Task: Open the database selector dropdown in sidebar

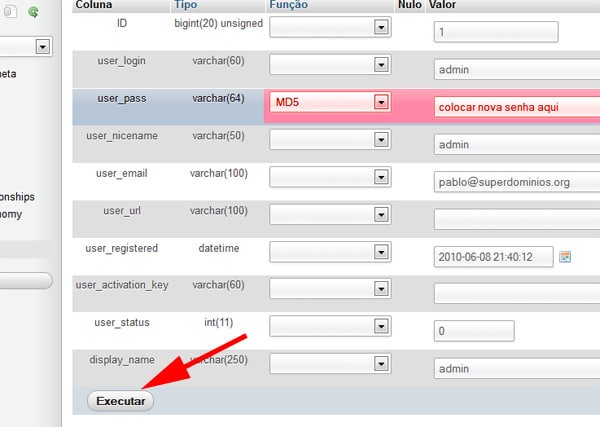Action: pos(42,46)
